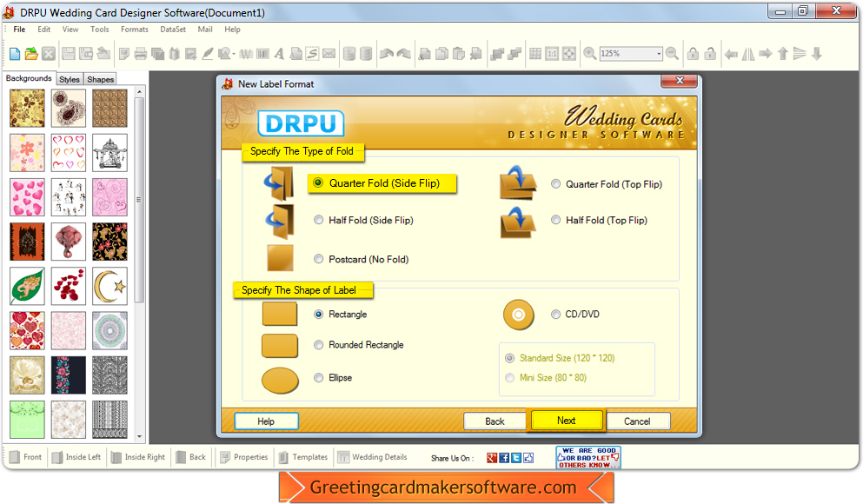Open the Formats menu
This screenshot has width=863, height=504.
135,30
